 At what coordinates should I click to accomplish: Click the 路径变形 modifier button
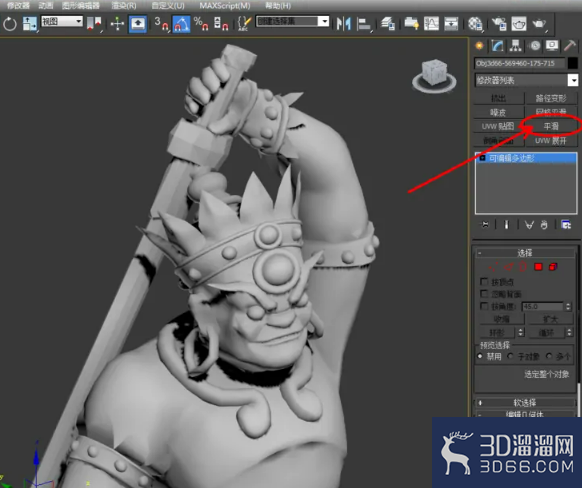551,98
